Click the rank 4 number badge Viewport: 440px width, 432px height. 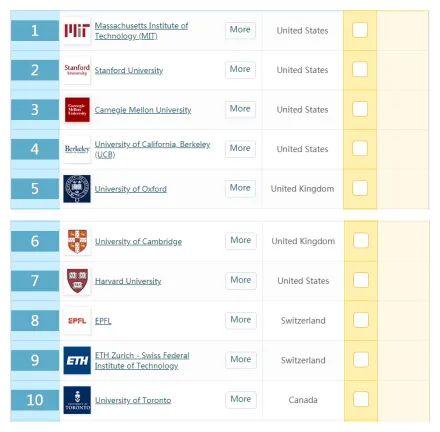pos(35,149)
